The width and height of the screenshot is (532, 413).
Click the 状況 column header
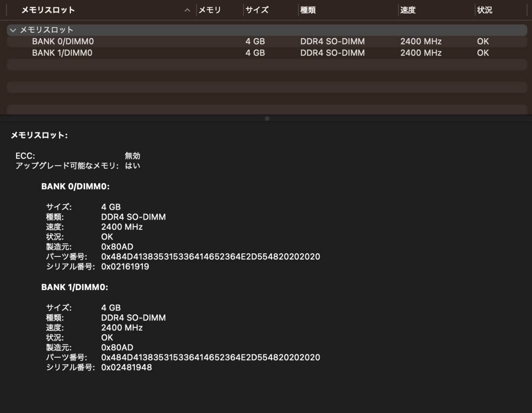(x=485, y=10)
